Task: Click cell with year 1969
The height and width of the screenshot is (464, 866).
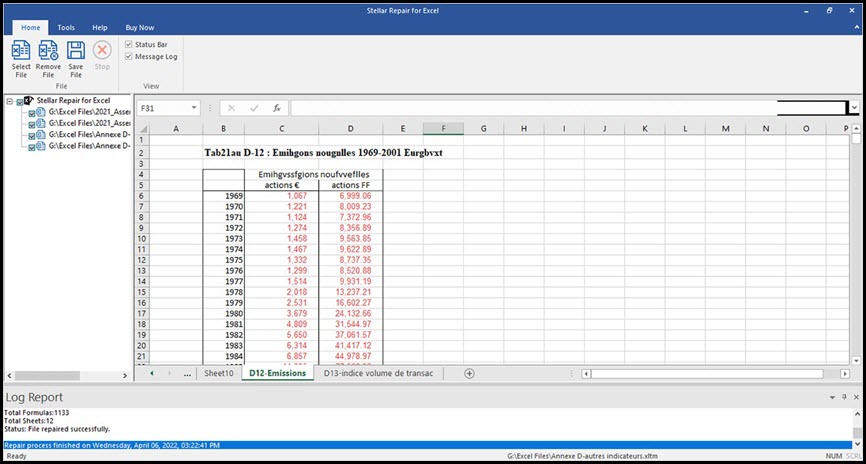Action: (224, 196)
